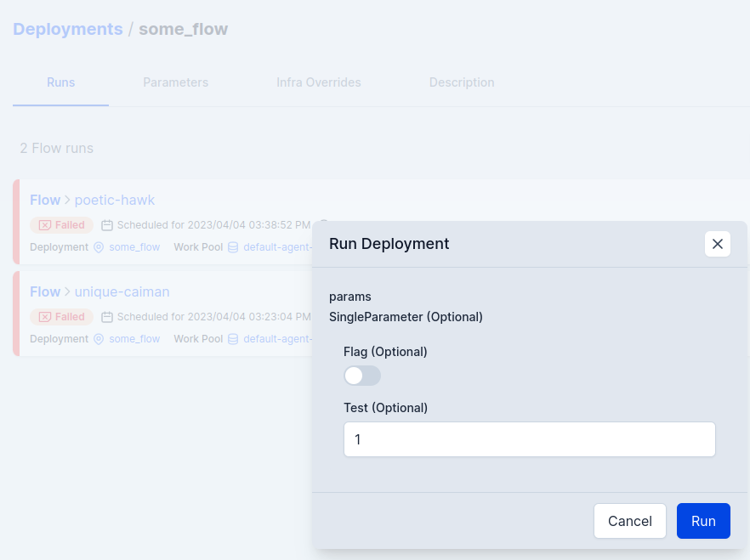Navigate back via the Deployments breadcrumb

[67, 28]
